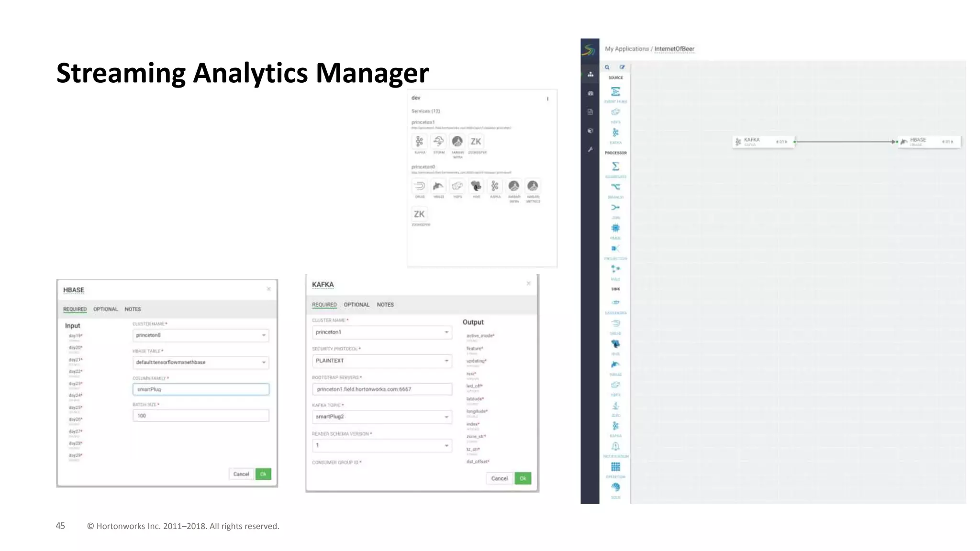Click the edit pencil icon beside search
Viewport: 980px width, 551px height.
622,67
